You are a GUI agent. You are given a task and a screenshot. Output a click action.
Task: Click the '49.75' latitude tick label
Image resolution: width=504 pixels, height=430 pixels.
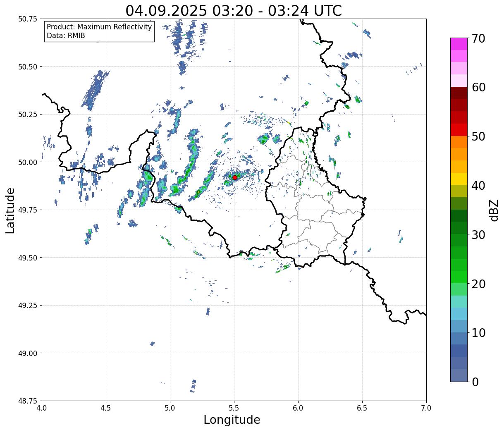coord(28,210)
